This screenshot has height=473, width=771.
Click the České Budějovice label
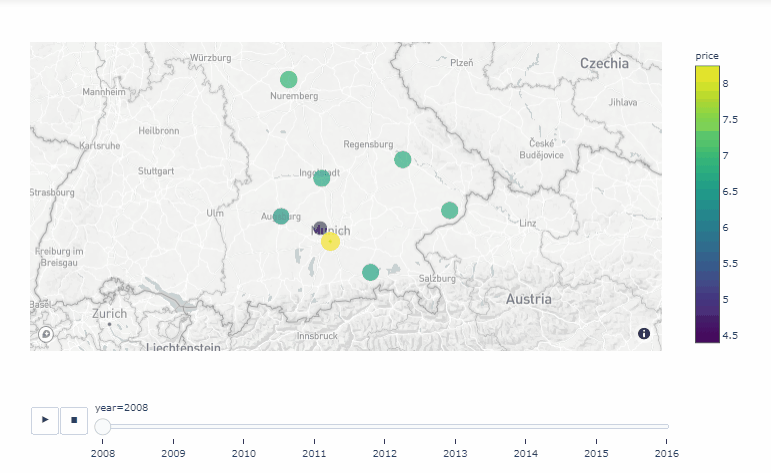(541, 149)
